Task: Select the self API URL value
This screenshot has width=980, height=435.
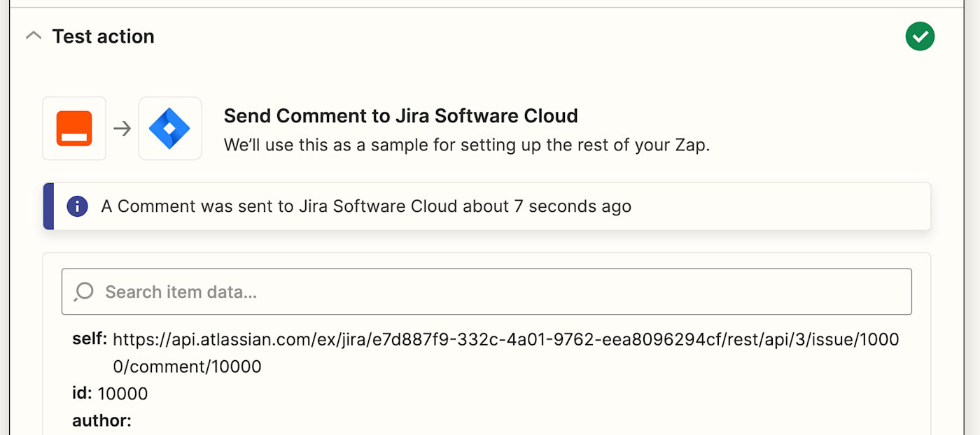Action: (x=505, y=353)
